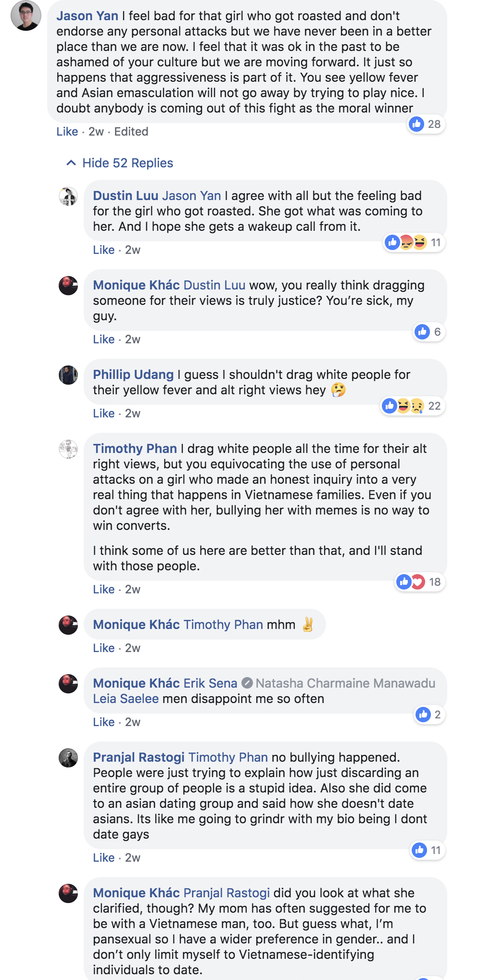Screen dimensions: 479x980
Task: Like Pranjal Rastogi's reply
Action: (103, 858)
